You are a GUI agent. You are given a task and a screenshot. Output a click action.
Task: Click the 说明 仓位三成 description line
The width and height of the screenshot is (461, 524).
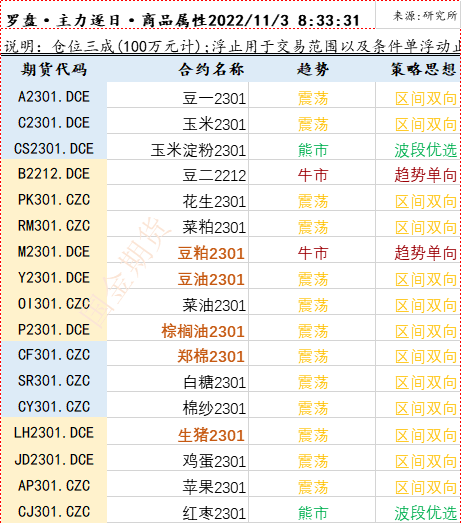click(x=232, y=46)
